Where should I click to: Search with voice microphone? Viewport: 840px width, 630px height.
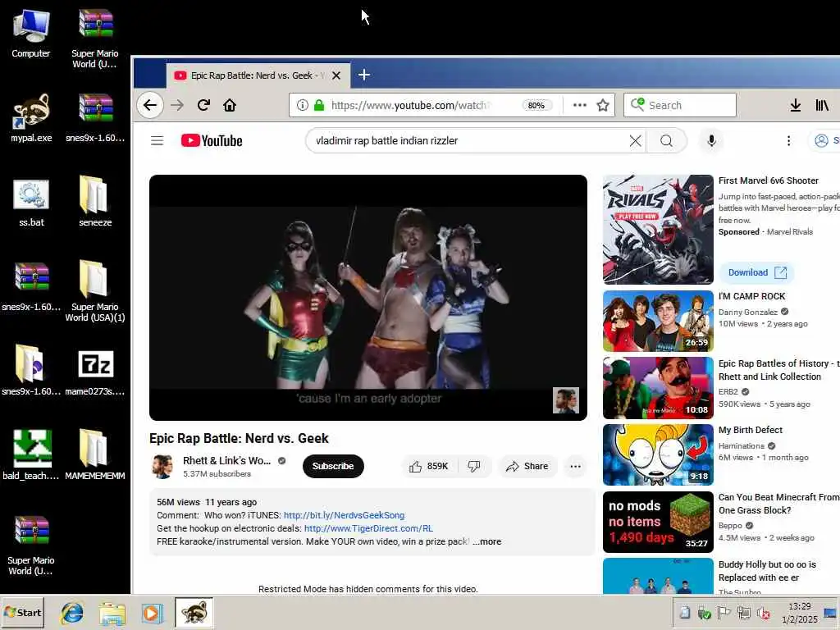click(711, 141)
